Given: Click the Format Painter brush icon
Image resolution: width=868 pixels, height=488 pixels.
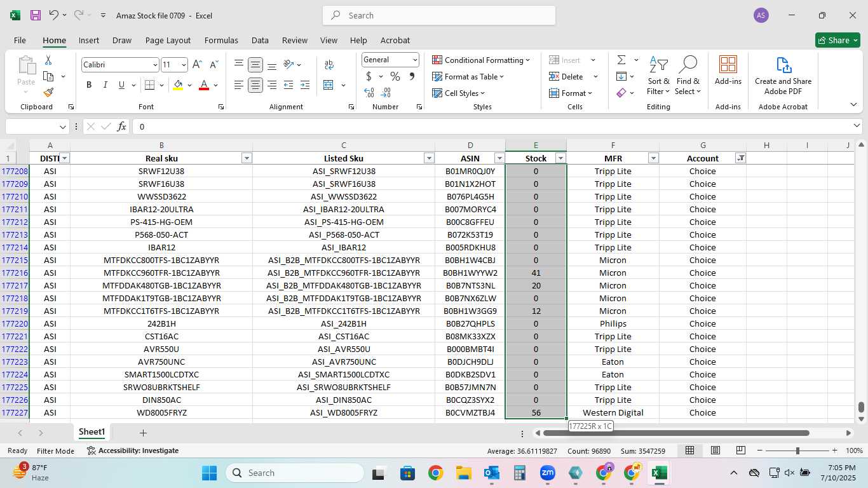Looking at the screenshot, I should tap(48, 92).
